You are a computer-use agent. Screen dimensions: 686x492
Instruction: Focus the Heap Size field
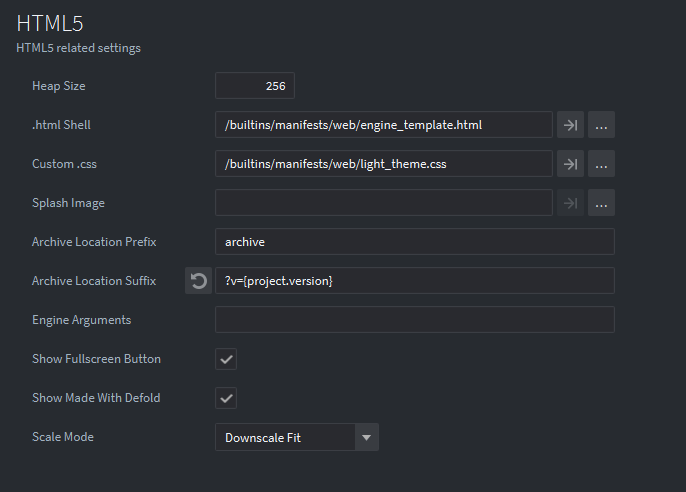(255, 86)
